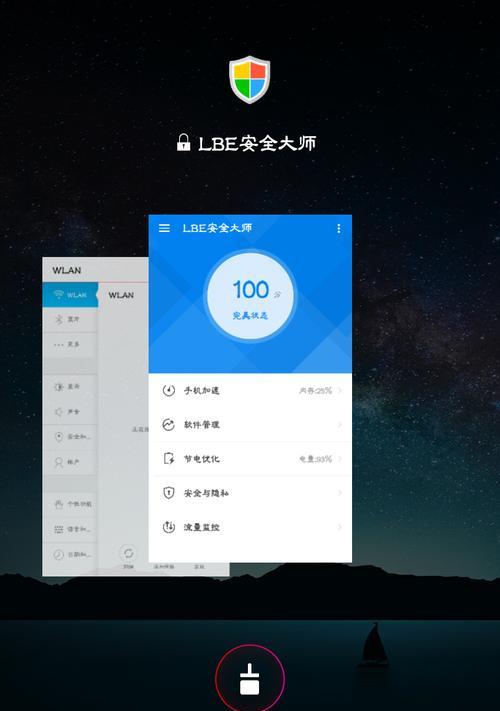This screenshot has width=500, height=711.
Task: Tap the padlock icon beside LBE安全大师 title
Action: pos(184,142)
